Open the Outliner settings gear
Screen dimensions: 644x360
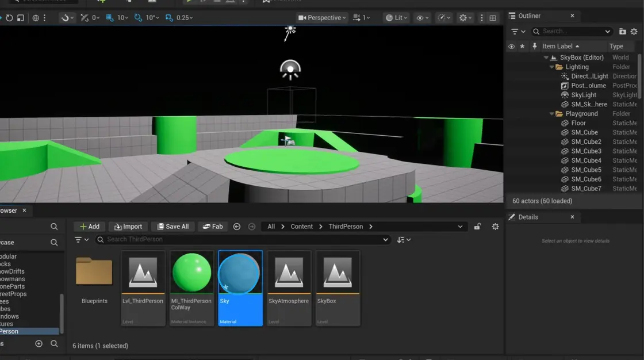634,32
